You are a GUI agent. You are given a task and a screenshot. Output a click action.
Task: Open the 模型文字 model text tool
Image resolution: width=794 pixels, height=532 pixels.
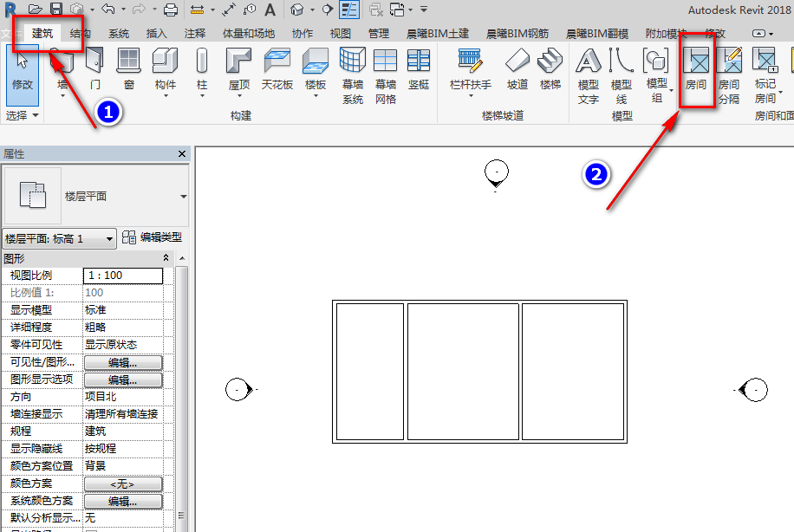(588, 76)
